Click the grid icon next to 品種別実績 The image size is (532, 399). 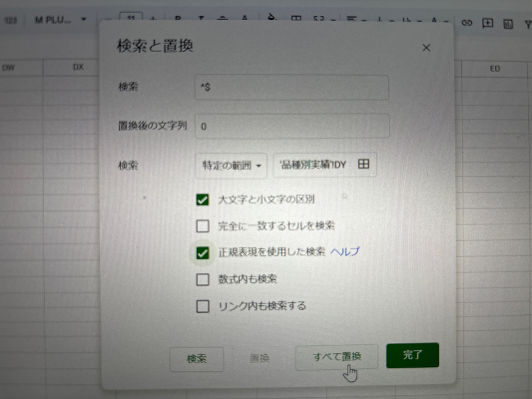(364, 165)
